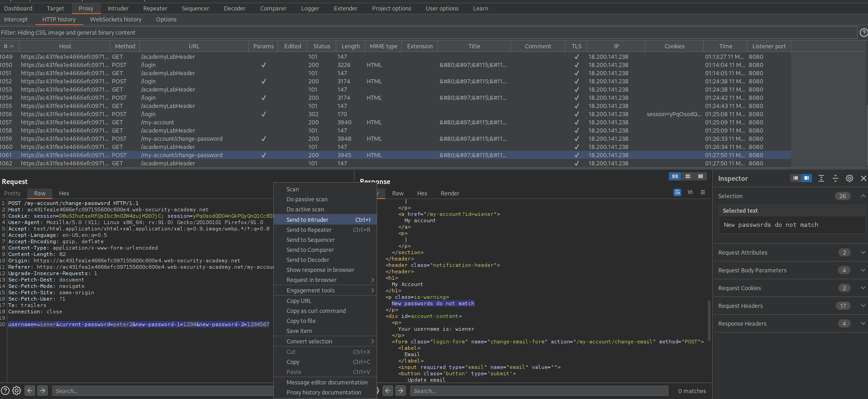Sort history by Status column
Screen dimensions: 868x399
[322, 46]
